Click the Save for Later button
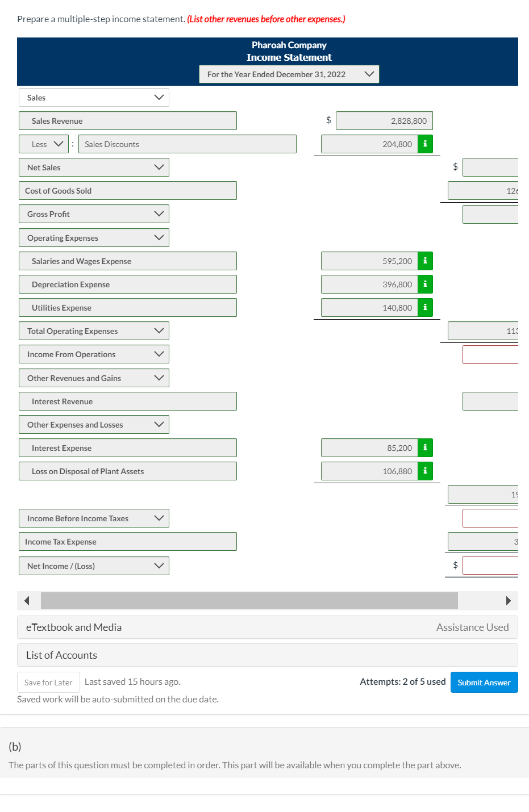 click(48, 683)
